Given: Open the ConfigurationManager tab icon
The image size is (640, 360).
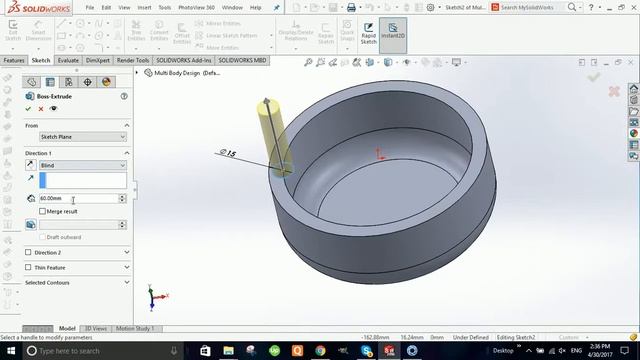Looking at the screenshot, I should click(69, 82).
